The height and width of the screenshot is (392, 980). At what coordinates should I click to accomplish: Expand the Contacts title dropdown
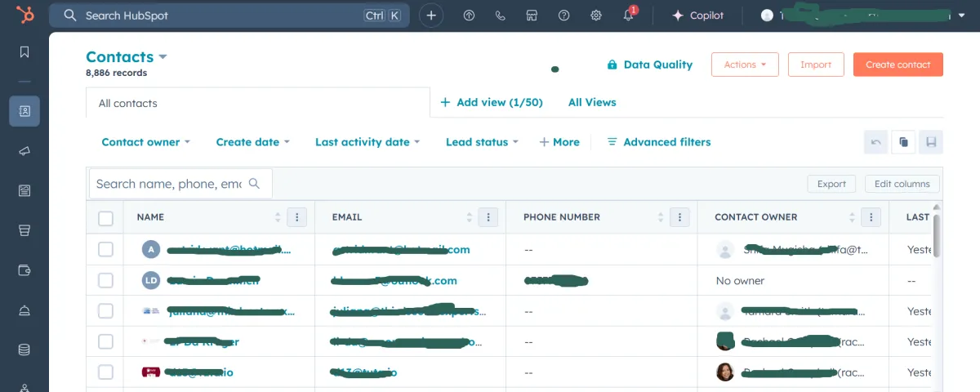163,57
